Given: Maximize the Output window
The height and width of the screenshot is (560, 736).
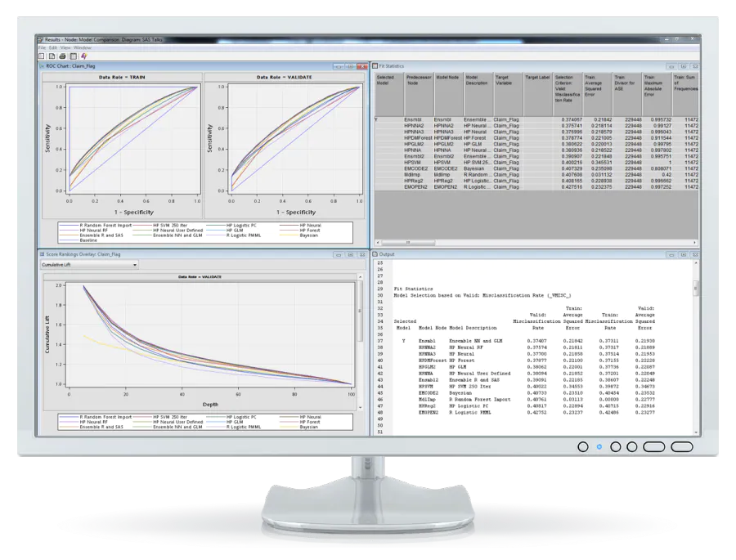Looking at the screenshot, I should (684, 254).
